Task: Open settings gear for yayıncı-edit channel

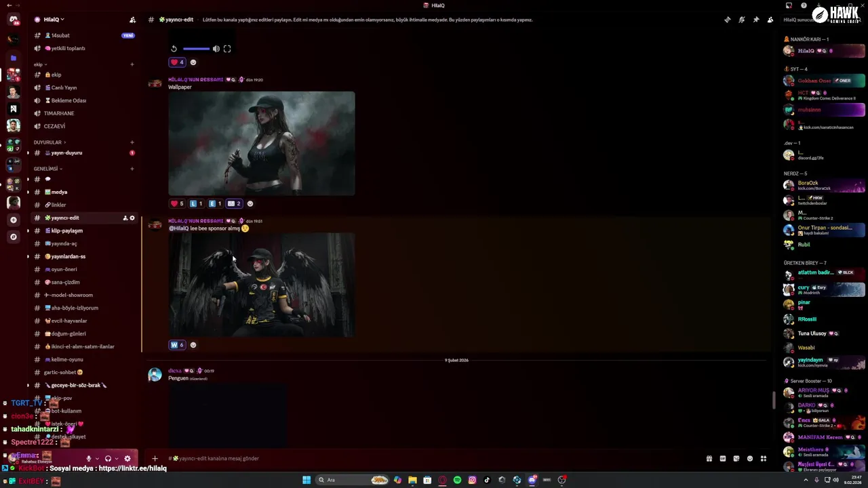Action: click(x=132, y=218)
